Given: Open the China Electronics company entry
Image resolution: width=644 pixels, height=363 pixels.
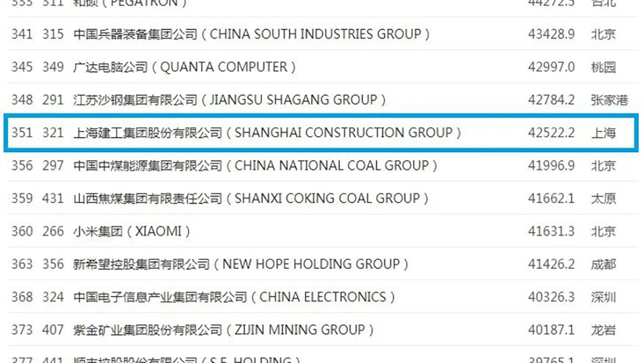Looking at the screenshot, I should (234, 297).
